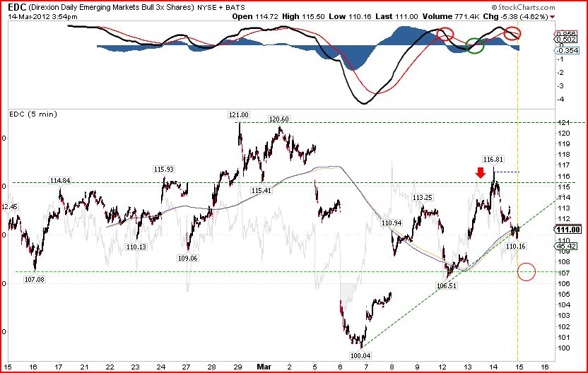Click the Direxion Daily Emerging Markets Bull 3x Shares name
588x373 pixels.
coord(112,8)
